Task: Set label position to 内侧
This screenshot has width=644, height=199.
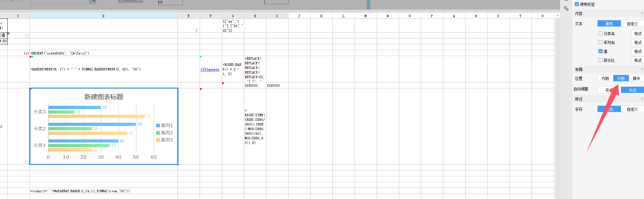Action: click(x=605, y=78)
